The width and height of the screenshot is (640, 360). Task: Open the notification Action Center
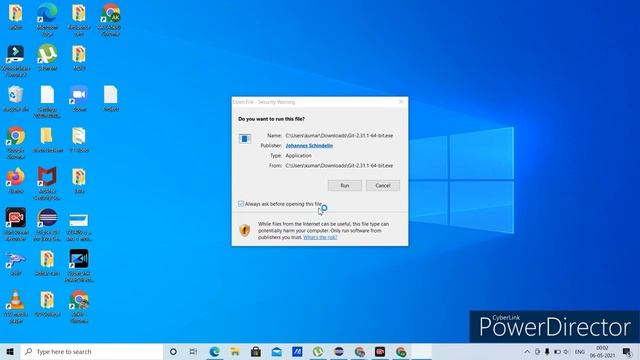point(627,351)
